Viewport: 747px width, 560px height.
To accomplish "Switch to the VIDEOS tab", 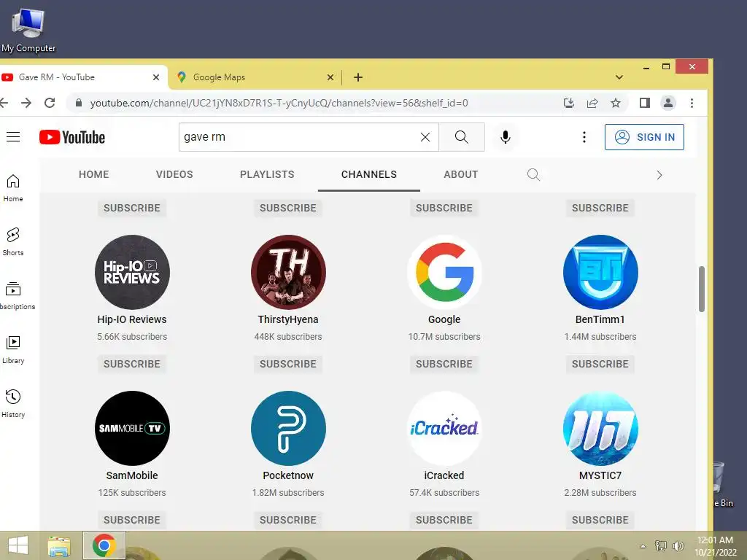I will pos(174,174).
